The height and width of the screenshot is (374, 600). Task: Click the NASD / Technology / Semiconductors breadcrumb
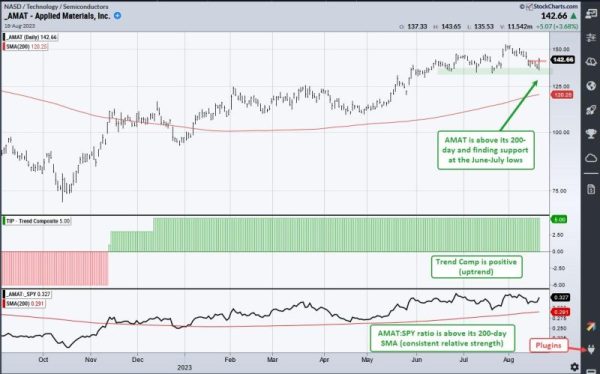pyautogui.click(x=56, y=7)
